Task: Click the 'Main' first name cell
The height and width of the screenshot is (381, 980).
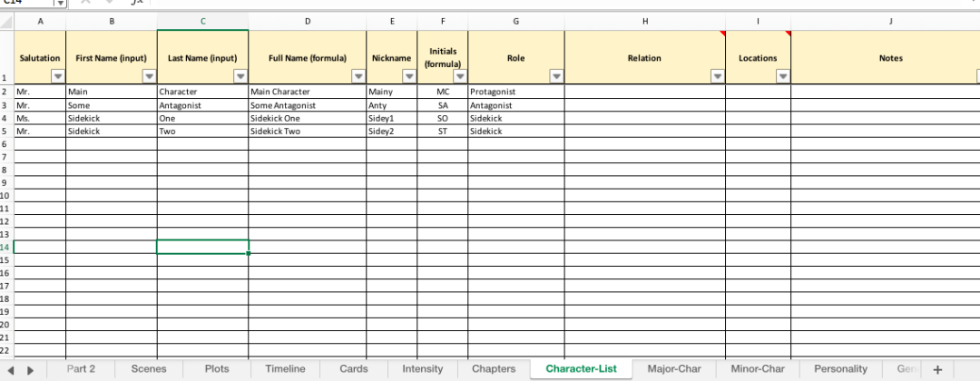Action: [112, 92]
